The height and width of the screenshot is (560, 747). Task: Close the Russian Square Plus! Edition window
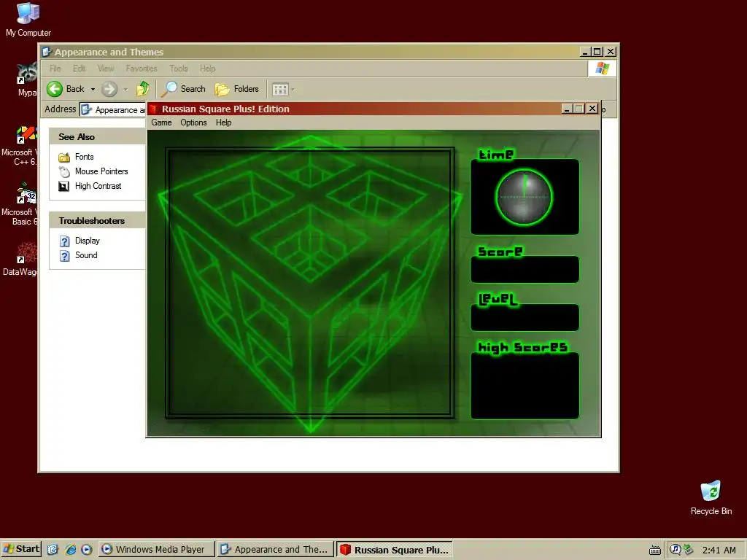point(592,109)
